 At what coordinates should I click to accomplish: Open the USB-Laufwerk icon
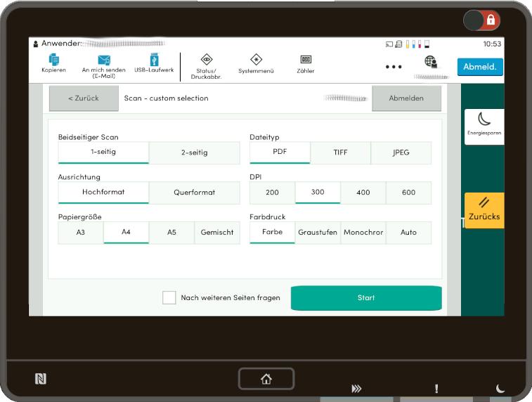154,63
